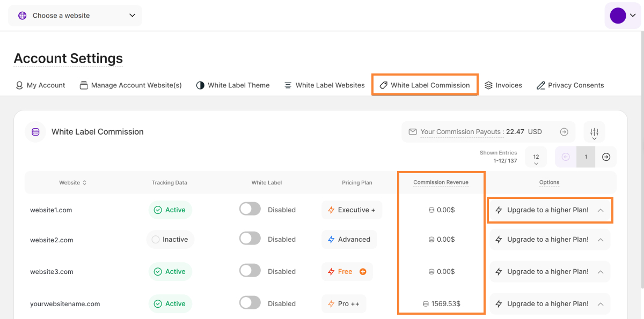Open the filter sliders settings button

[x=594, y=132]
